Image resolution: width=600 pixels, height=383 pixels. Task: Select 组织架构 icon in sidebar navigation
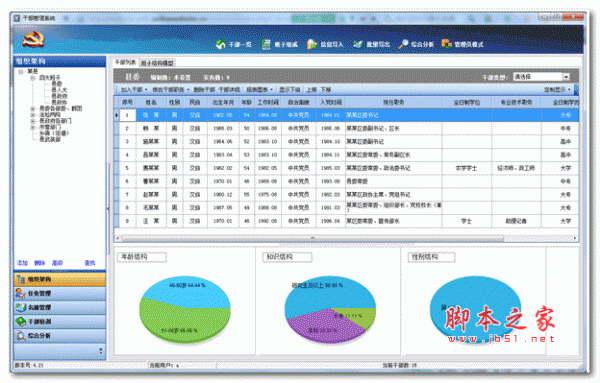click(21, 279)
